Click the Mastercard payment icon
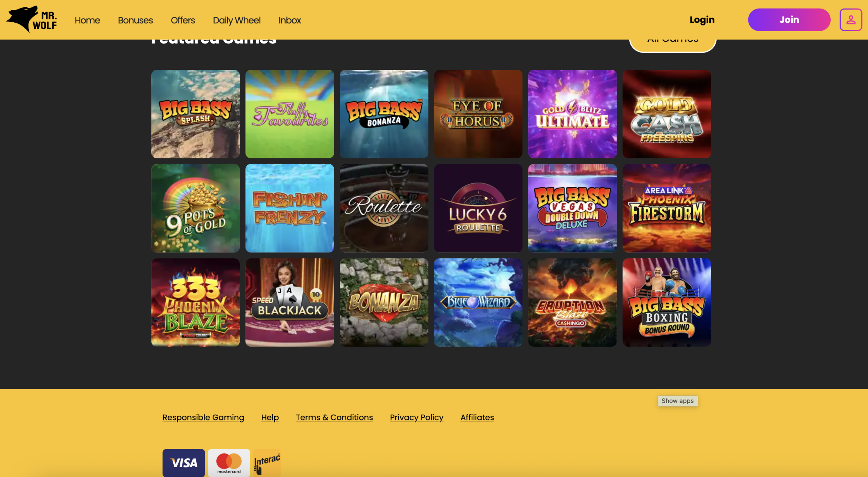Viewport: 868px width, 477px height. tap(229, 462)
